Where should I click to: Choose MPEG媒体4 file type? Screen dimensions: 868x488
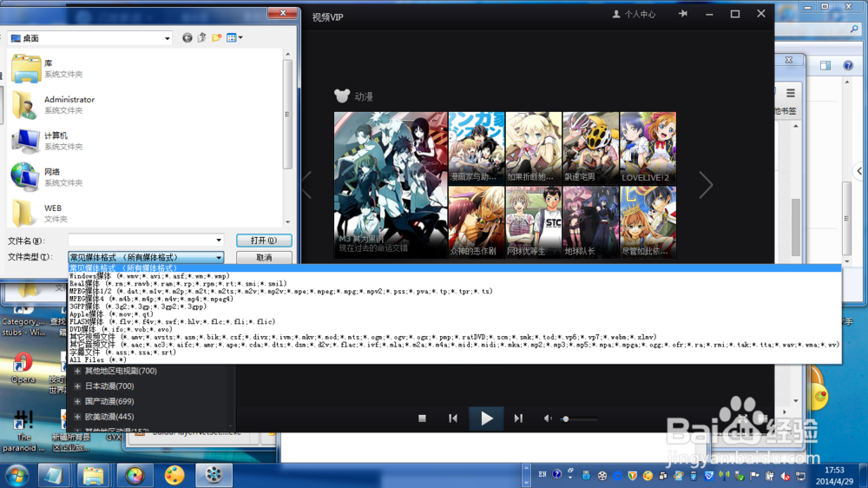(x=455, y=299)
